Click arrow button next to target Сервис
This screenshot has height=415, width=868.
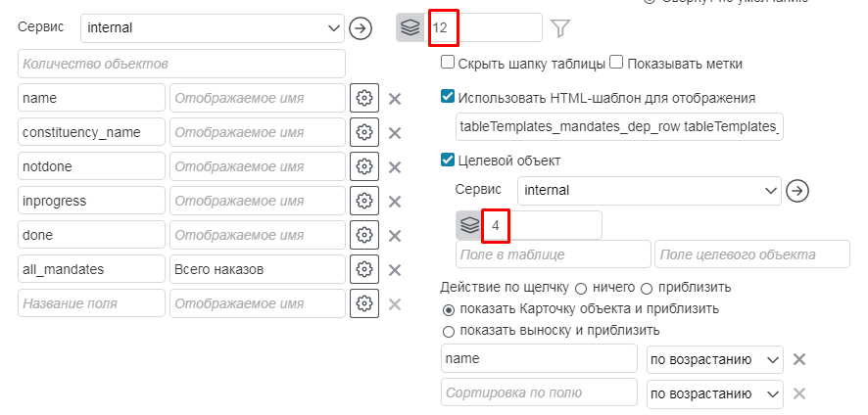pos(798,190)
